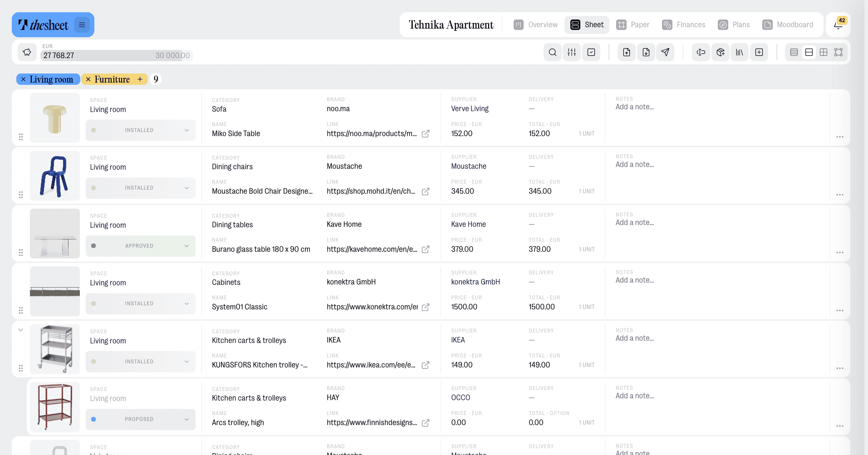Click the file upload import icon
Image resolution: width=868 pixels, height=455 pixels.
pyautogui.click(x=627, y=52)
